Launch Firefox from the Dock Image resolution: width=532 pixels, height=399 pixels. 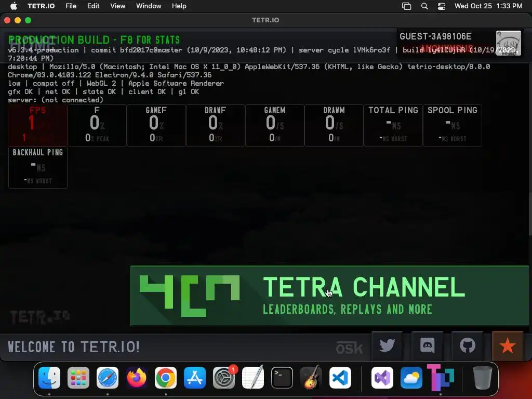(137, 378)
